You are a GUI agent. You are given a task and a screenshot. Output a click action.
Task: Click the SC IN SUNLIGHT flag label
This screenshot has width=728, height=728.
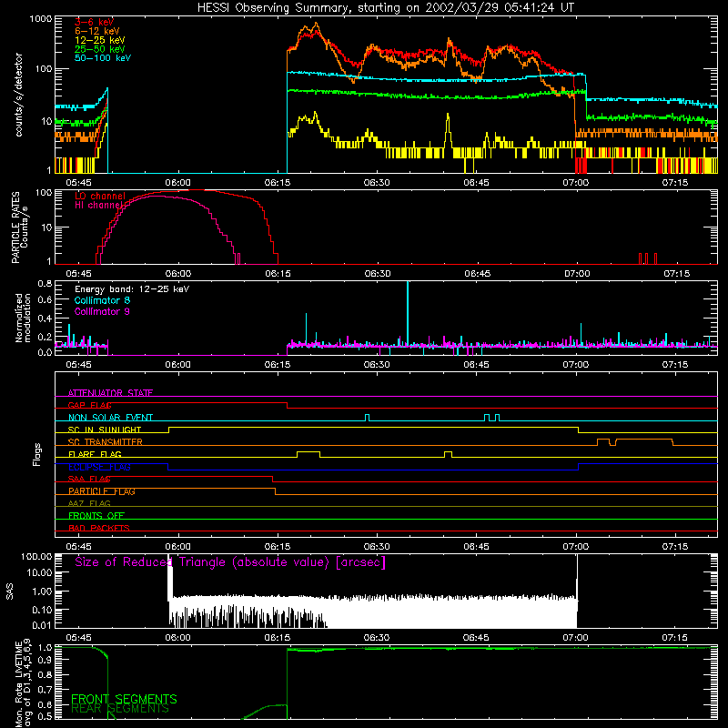[x=105, y=430]
